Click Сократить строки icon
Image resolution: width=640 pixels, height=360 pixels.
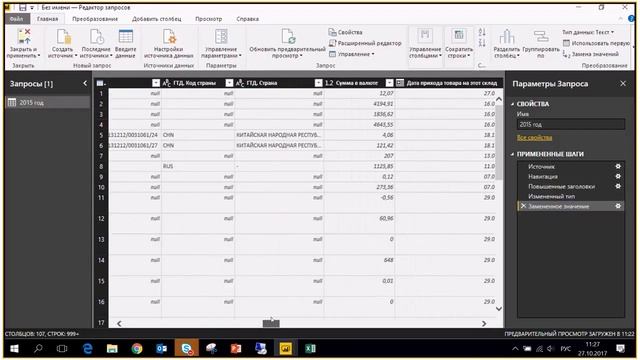(459, 36)
